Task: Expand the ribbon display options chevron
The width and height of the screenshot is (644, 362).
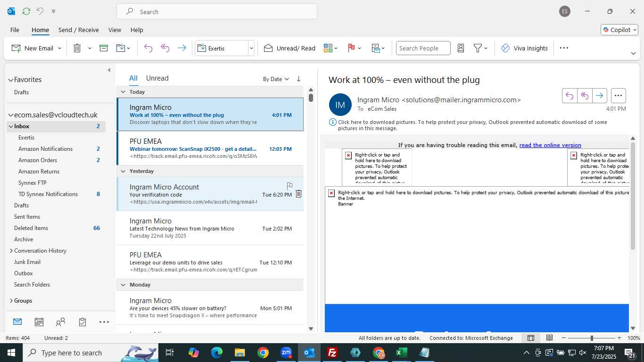Action: point(633,53)
